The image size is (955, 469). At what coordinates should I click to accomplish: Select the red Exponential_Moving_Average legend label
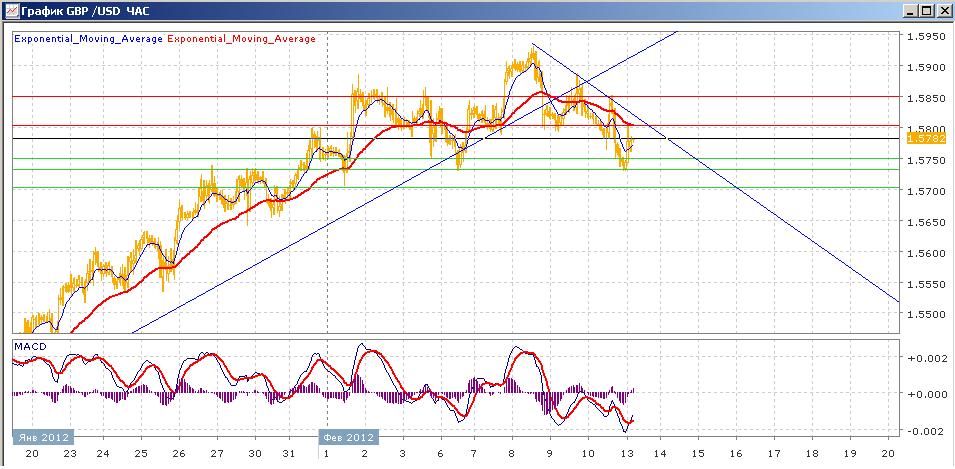tap(241, 39)
